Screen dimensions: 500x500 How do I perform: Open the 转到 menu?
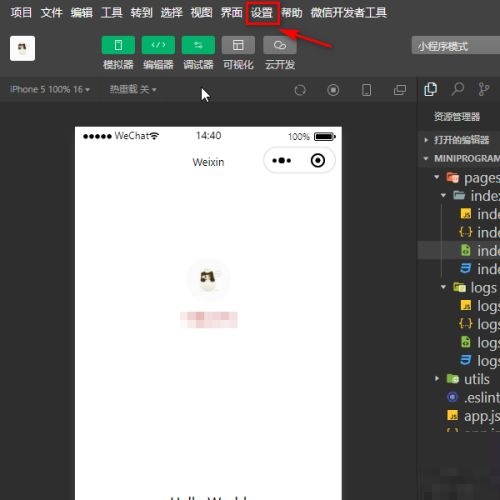point(141,13)
